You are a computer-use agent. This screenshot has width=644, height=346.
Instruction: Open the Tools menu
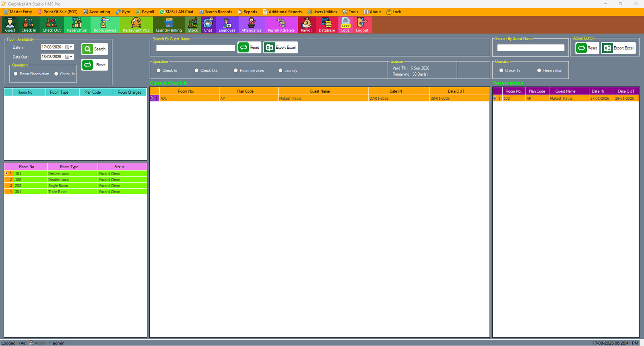click(350, 12)
